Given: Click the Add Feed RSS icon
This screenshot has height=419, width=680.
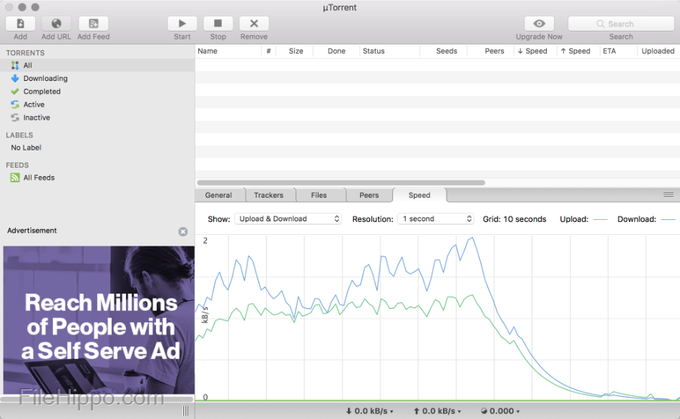Looking at the screenshot, I should coord(93,23).
